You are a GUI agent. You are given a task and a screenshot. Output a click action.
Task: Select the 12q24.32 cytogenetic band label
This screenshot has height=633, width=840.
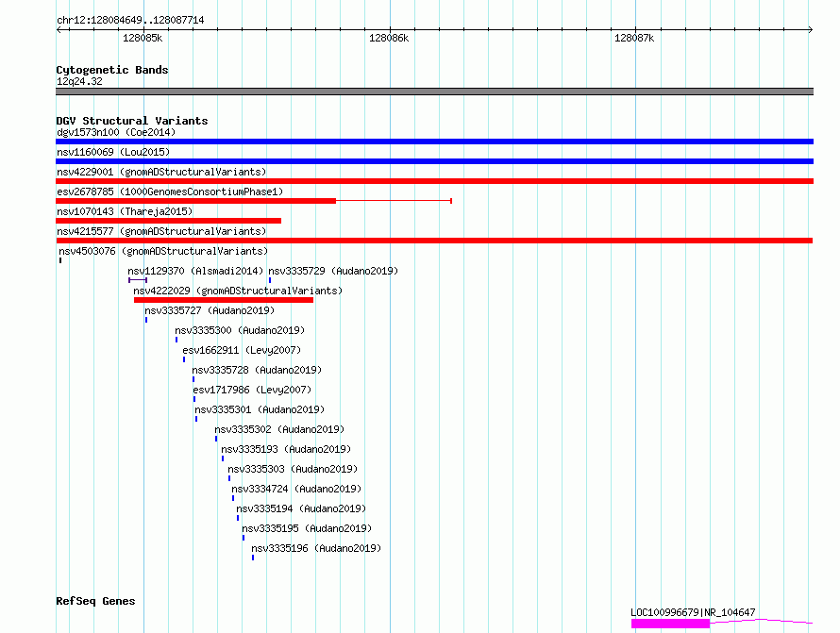tap(79, 81)
